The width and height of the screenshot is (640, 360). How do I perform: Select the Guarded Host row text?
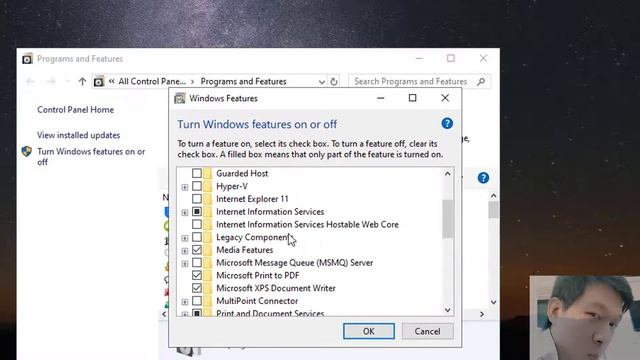(242, 173)
